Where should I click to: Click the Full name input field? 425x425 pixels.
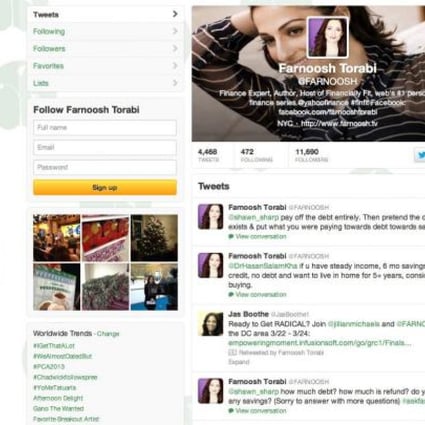point(105,128)
